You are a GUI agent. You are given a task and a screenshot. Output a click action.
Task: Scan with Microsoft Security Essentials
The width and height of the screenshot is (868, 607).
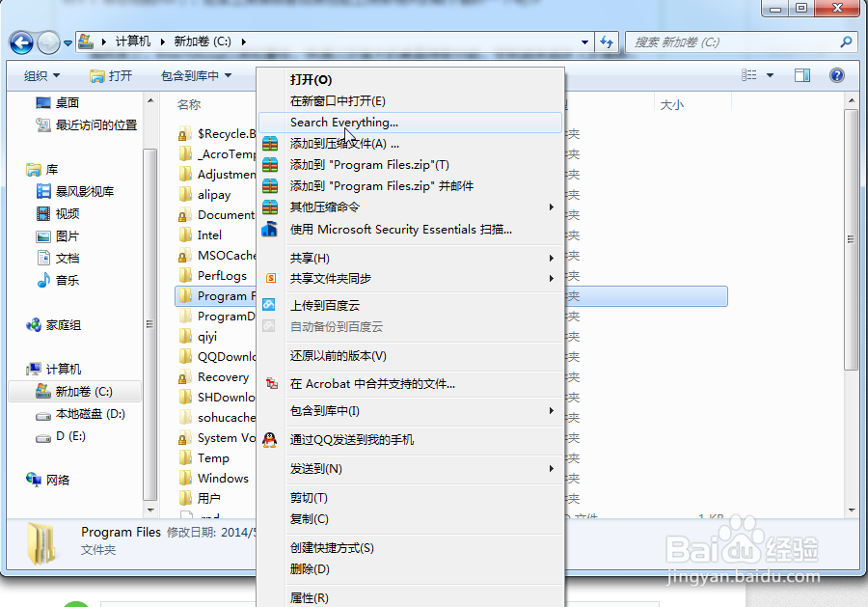tap(410, 230)
